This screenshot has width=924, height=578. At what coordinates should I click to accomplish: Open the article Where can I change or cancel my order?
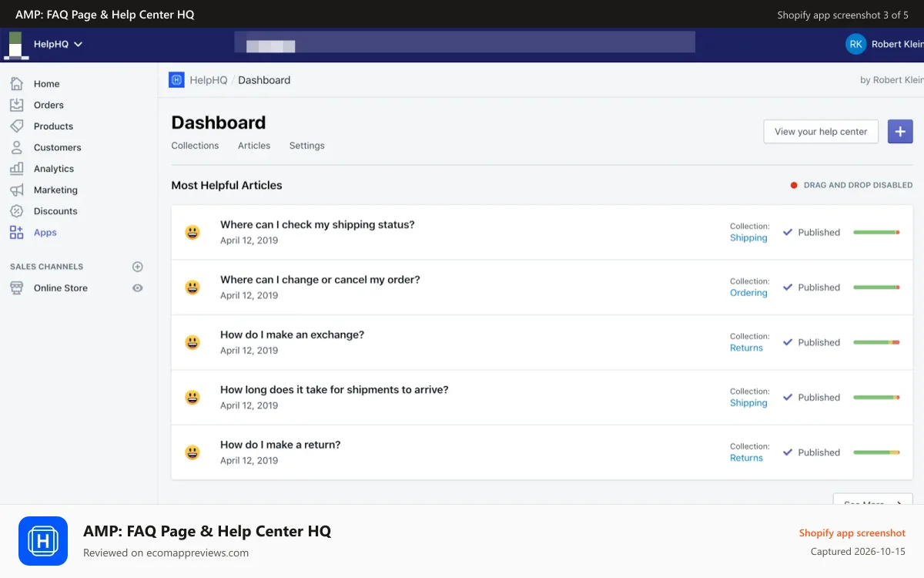pyautogui.click(x=320, y=280)
